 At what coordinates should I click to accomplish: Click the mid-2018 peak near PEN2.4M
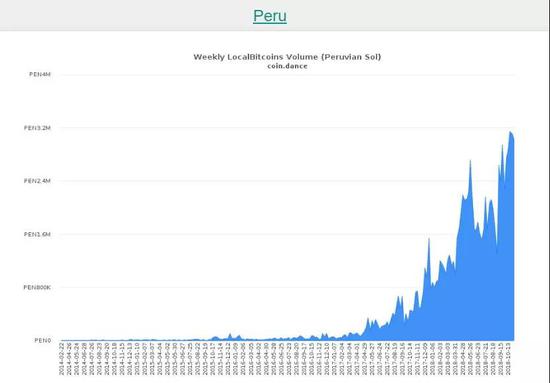pos(470,161)
